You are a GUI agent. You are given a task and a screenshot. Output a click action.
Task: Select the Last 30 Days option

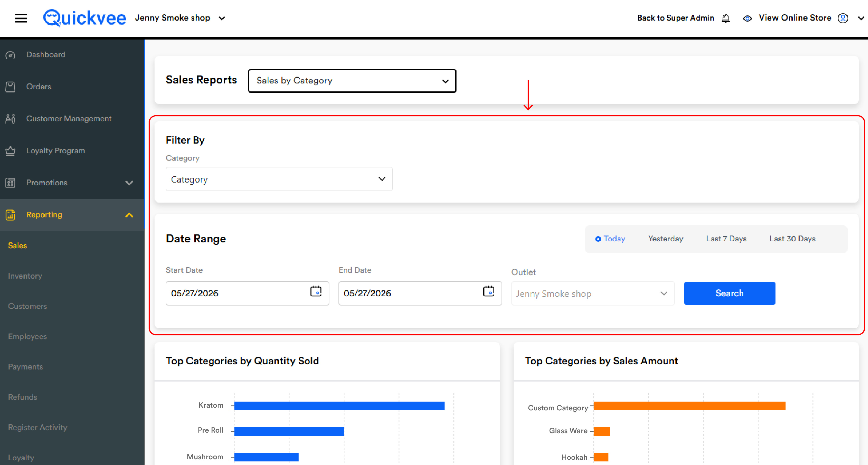point(792,239)
